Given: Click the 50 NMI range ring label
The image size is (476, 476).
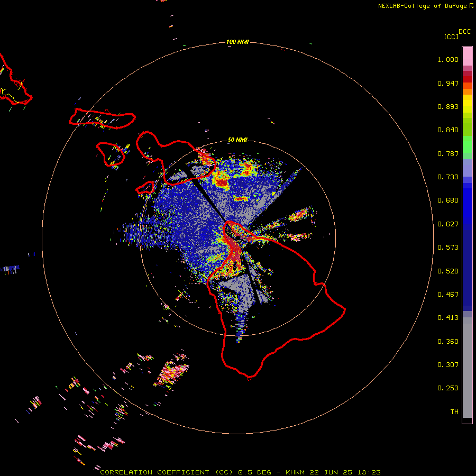Looking at the screenshot, I should (237, 140).
